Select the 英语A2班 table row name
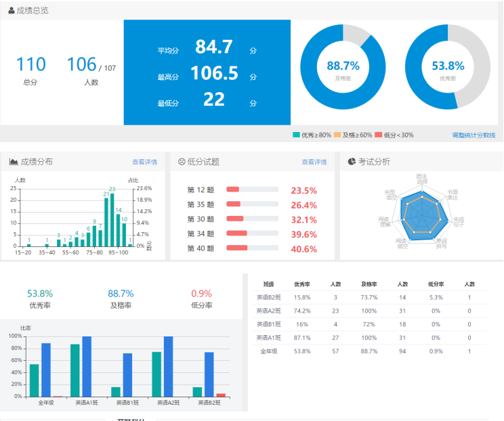This screenshot has width=504, height=421. click(269, 311)
